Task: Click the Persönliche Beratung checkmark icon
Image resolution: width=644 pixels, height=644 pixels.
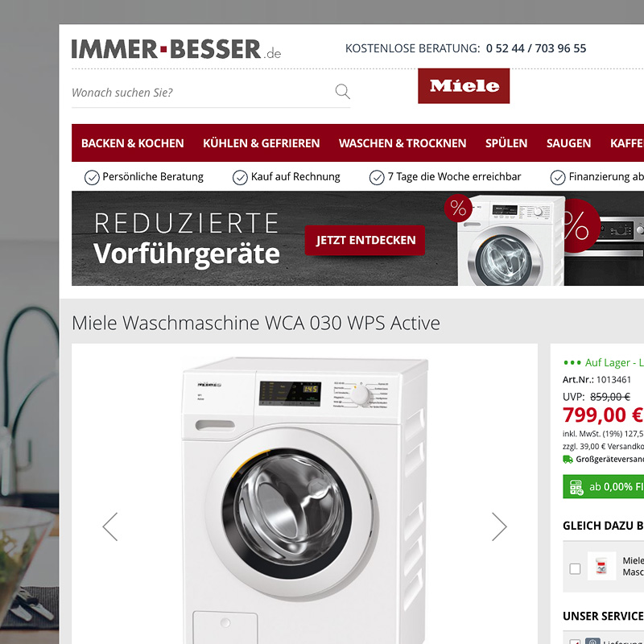Action: [92, 177]
